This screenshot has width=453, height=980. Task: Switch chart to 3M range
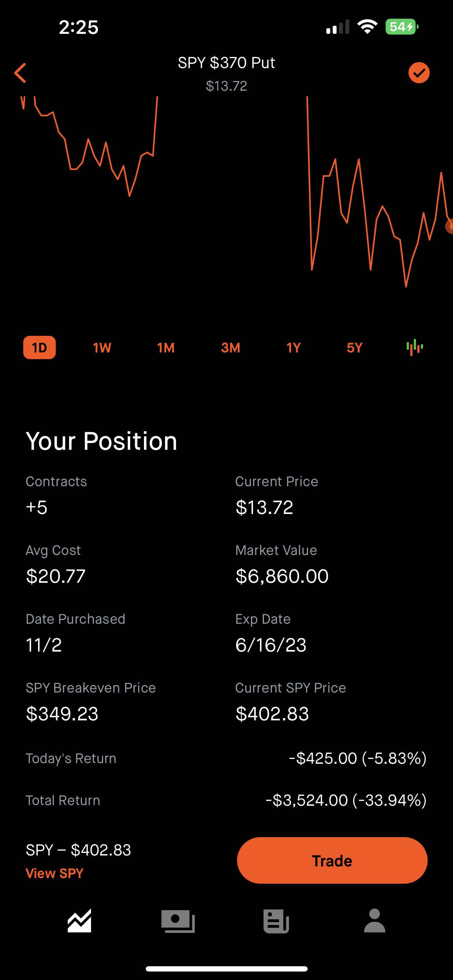click(230, 347)
